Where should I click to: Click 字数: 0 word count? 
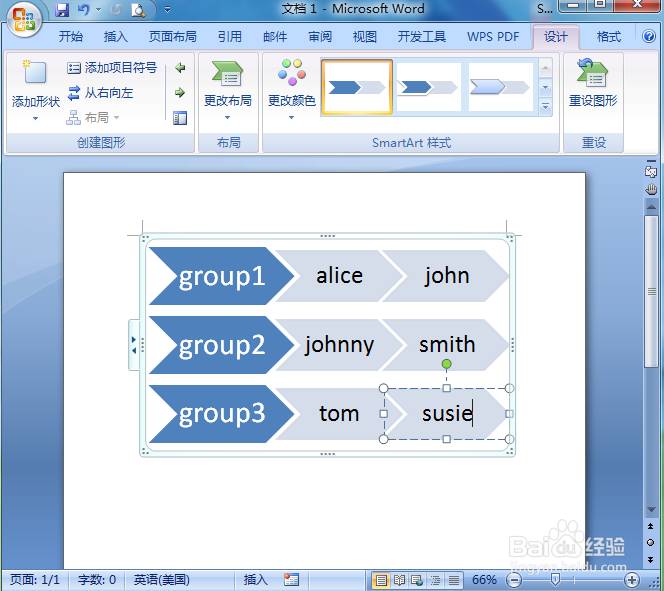click(97, 580)
